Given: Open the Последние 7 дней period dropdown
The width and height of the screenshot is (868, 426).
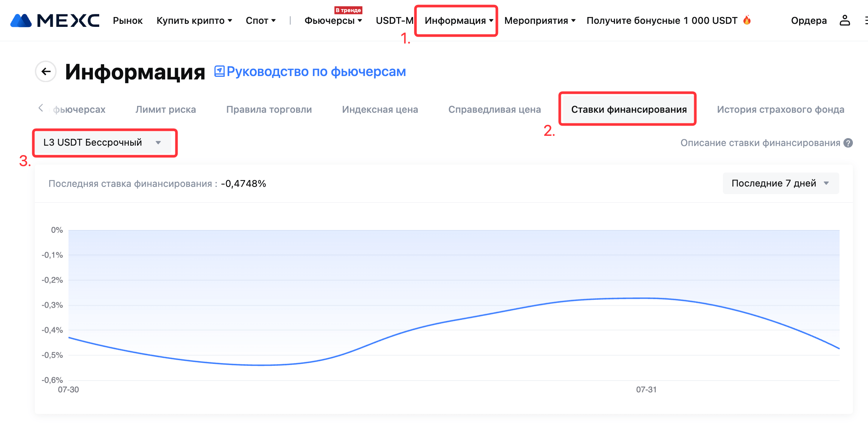Looking at the screenshot, I should pyautogui.click(x=781, y=183).
